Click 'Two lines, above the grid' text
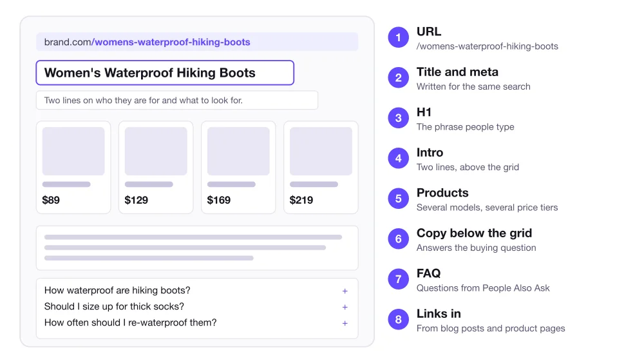Image resolution: width=644 pixels, height=363 pixels. coord(468,168)
